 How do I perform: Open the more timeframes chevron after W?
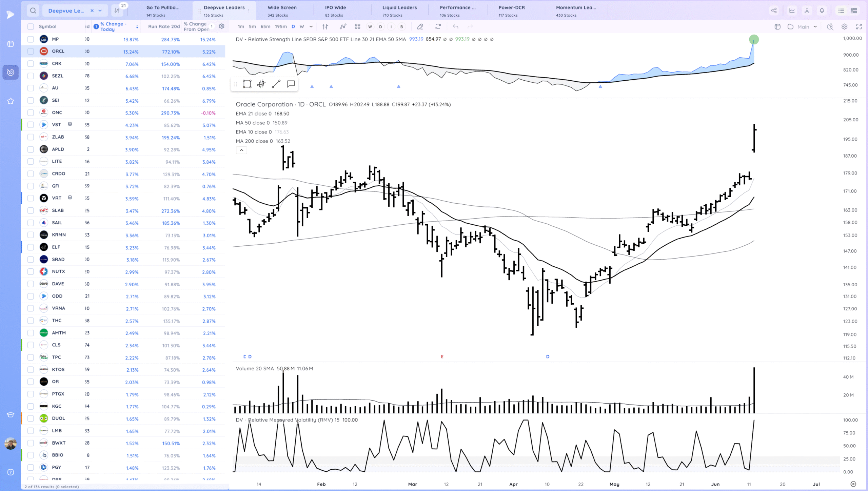(311, 26)
